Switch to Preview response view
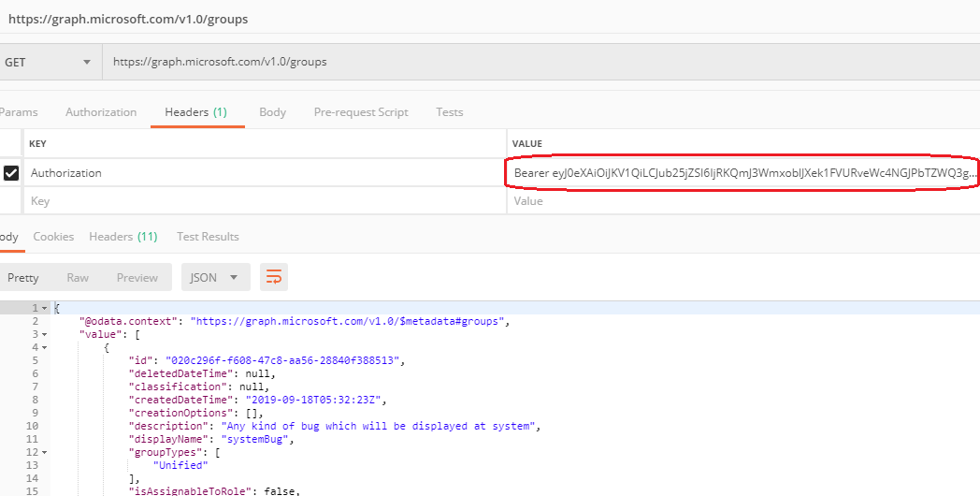 137,278
